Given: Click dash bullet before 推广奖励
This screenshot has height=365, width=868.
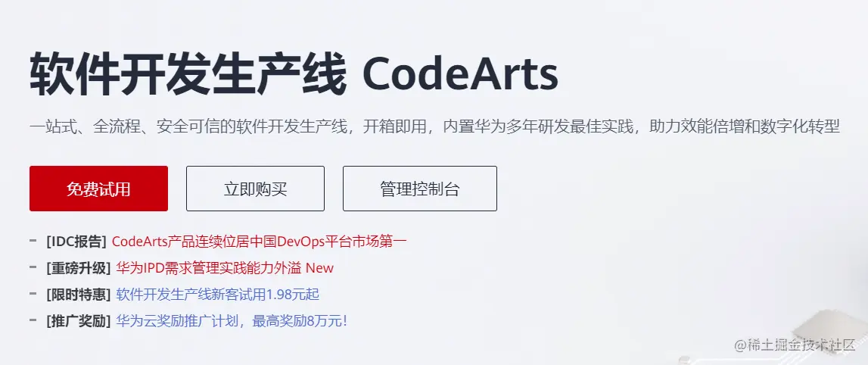Looking at the screenshot, I should pos(33,319).
